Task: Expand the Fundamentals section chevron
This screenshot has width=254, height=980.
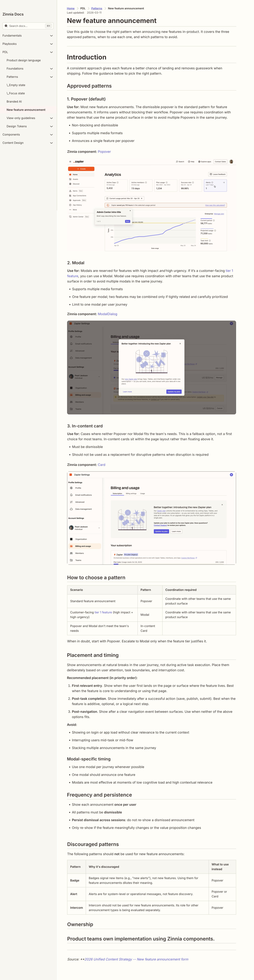Action: click(x=51, y=36)
